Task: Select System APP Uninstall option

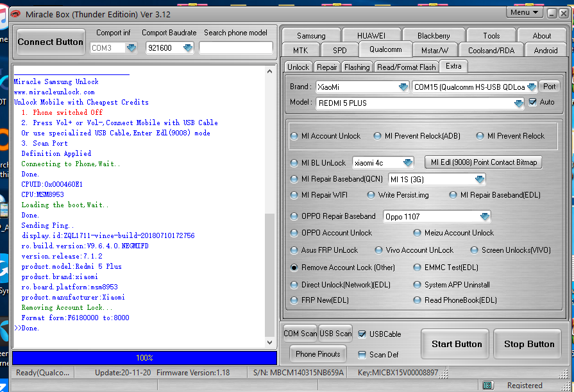Action: tap(452, 285)
